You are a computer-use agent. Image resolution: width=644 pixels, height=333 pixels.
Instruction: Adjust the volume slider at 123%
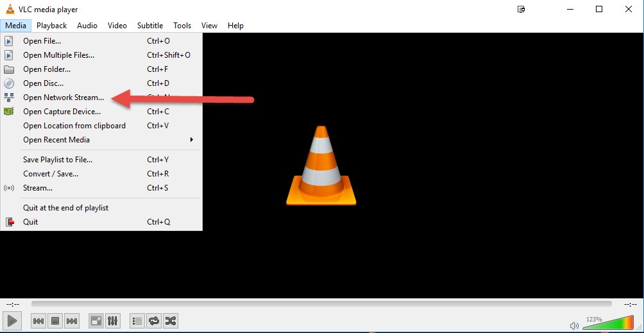point(608,321)
